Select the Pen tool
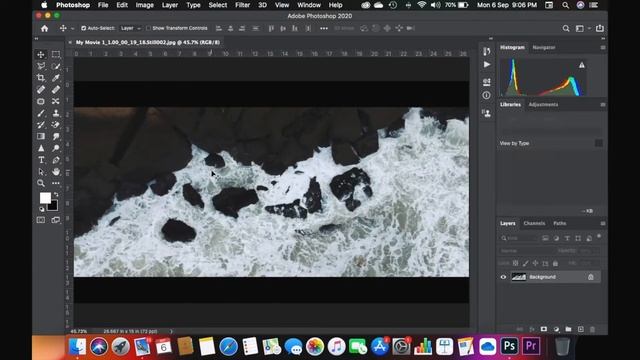 [56, 160]
